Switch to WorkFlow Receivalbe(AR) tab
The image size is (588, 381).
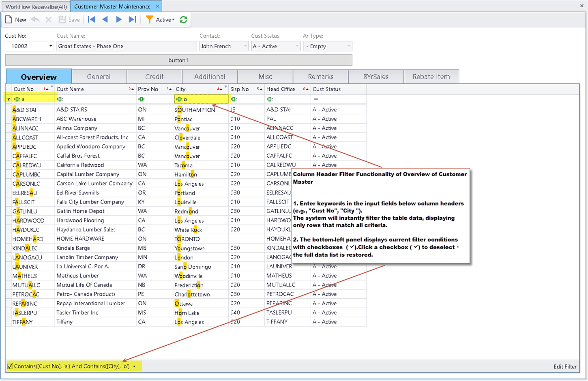36,6
